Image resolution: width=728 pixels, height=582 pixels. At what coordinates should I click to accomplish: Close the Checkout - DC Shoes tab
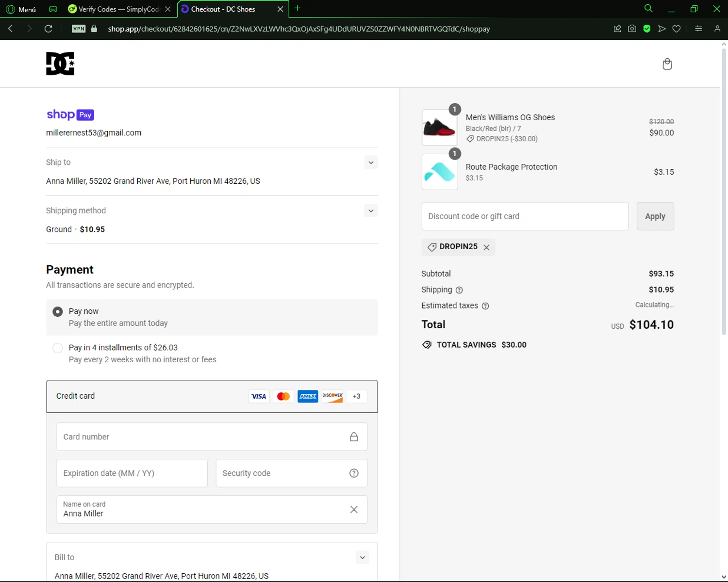pos(281,9)
